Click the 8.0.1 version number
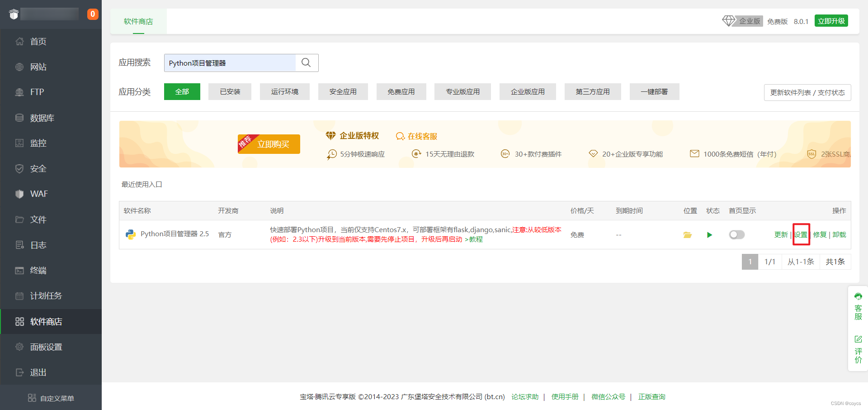Viewport: 868px width, 410px height. [801, 21]
